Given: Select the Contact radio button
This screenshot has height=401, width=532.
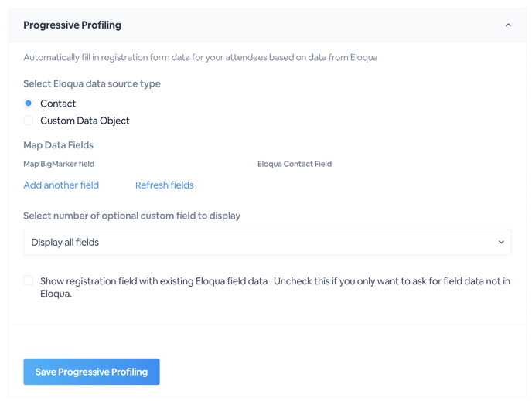Looking at the screenshot, I should (x=28, y=103).
